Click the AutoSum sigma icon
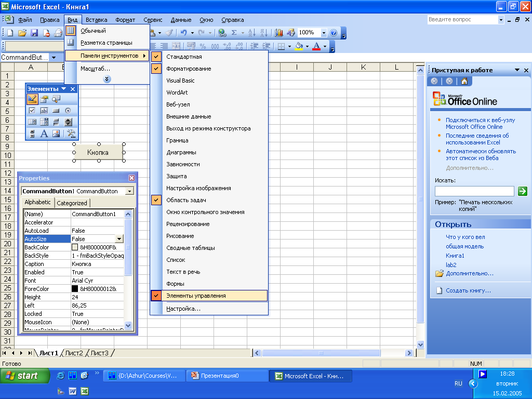 point(234,33)
